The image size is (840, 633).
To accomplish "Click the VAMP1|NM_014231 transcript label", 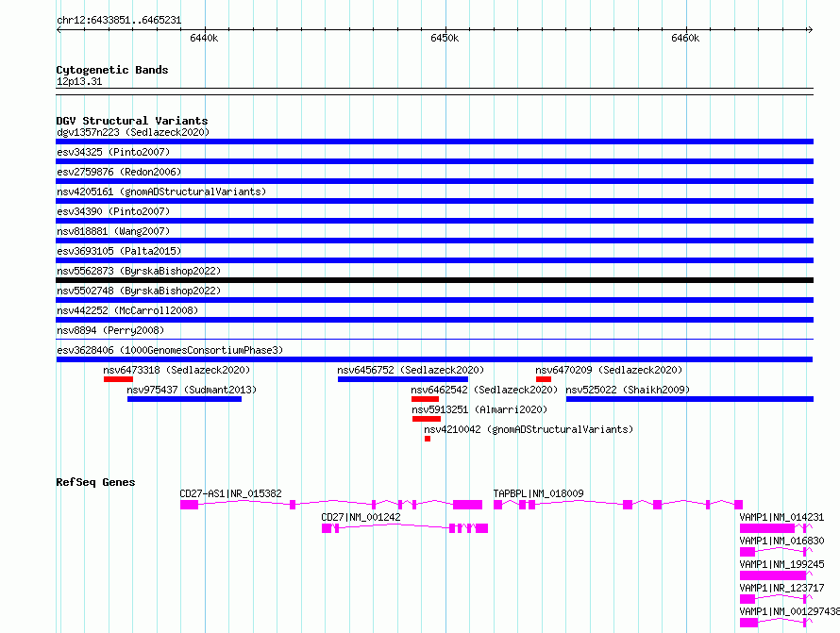I will 781,517.
